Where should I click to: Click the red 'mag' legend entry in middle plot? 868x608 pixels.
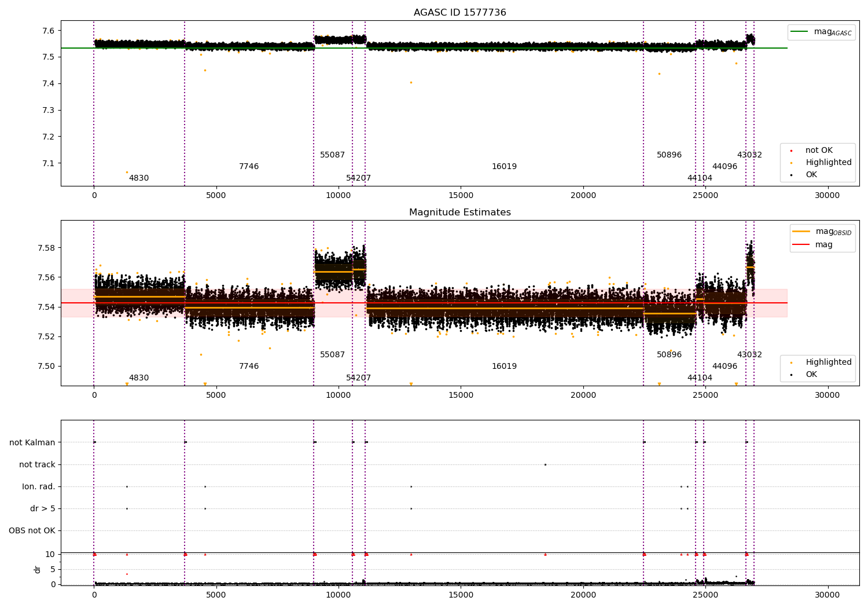click(813, 245)
